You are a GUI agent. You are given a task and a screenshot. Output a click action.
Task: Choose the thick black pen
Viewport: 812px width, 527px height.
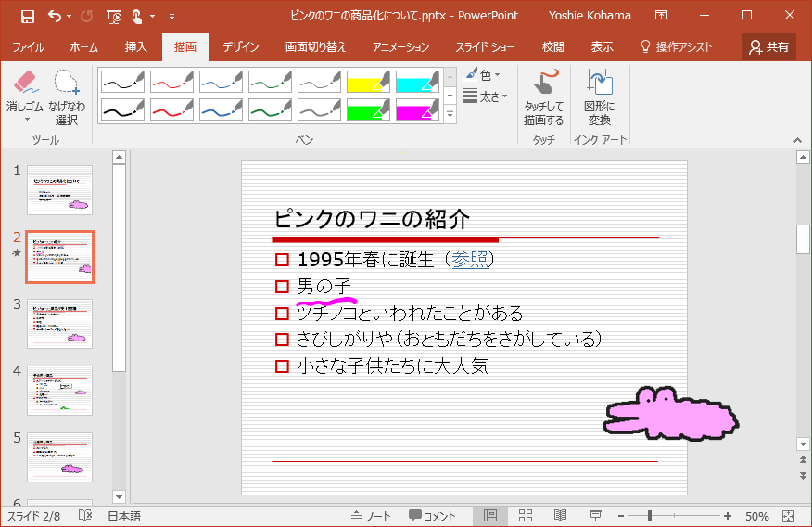[x=122, y=109]
